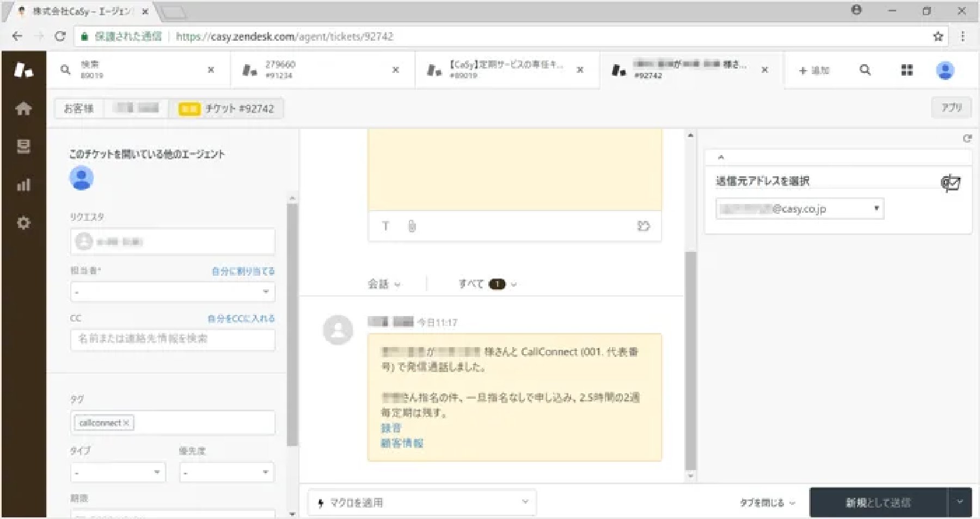
Task: Collapse the sender address app section
Action: pyautogui.click(x=721, y=157)
